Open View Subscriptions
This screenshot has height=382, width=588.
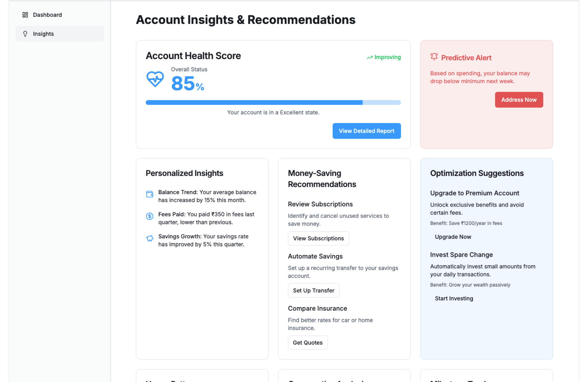[318, 238]
